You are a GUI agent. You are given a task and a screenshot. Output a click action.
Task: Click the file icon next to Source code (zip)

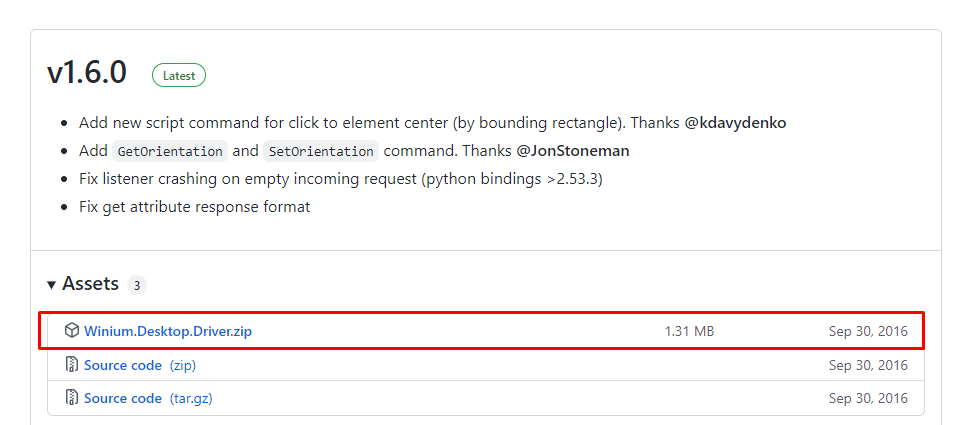coord(71,365)
